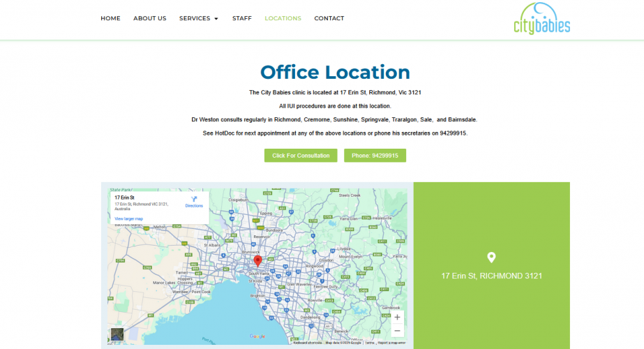Click '17 Erin St, RICHMOND 3121' text
This screenshot has height=349, width=644.
pyautogui.click(x=492, y=276)
